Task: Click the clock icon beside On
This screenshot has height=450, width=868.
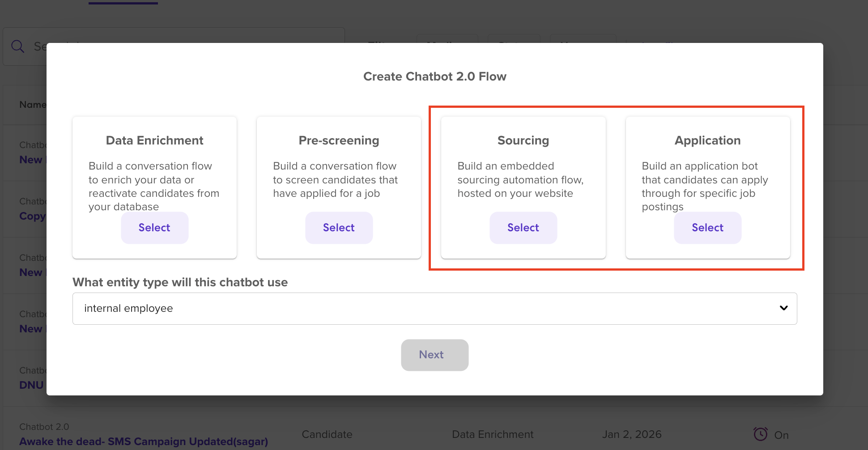Action: pyautogui.click(x=760, y=434)
